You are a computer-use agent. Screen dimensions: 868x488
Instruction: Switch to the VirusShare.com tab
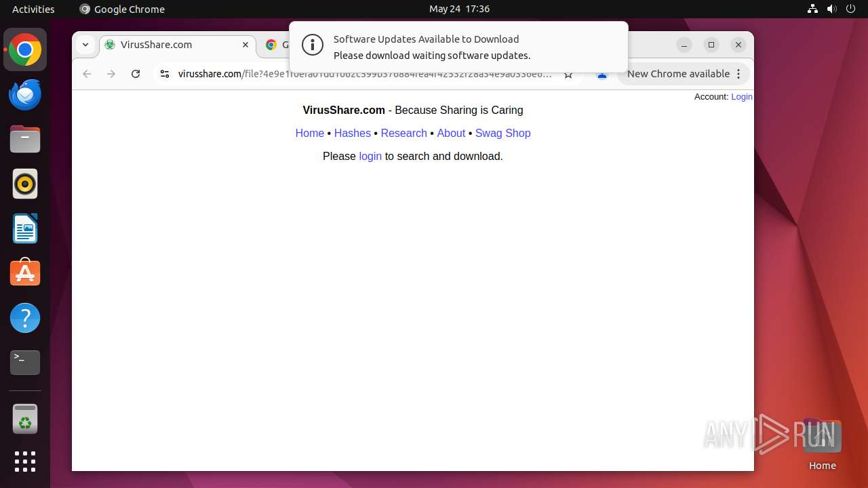pos(178,45)
